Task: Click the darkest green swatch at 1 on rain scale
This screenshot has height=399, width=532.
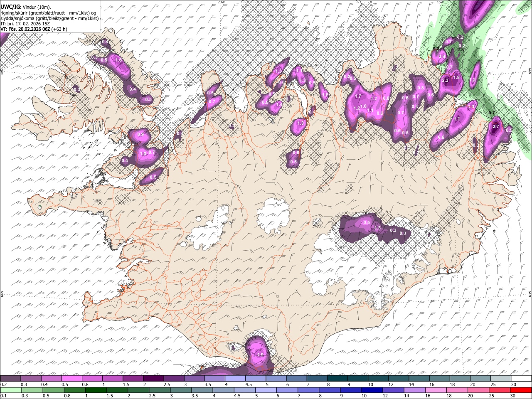Action: (x=96, y=390)
